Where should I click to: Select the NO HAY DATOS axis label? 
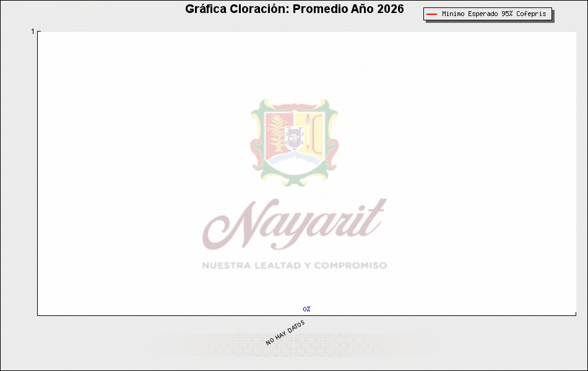pyautogui.click(x=285, y=333)
